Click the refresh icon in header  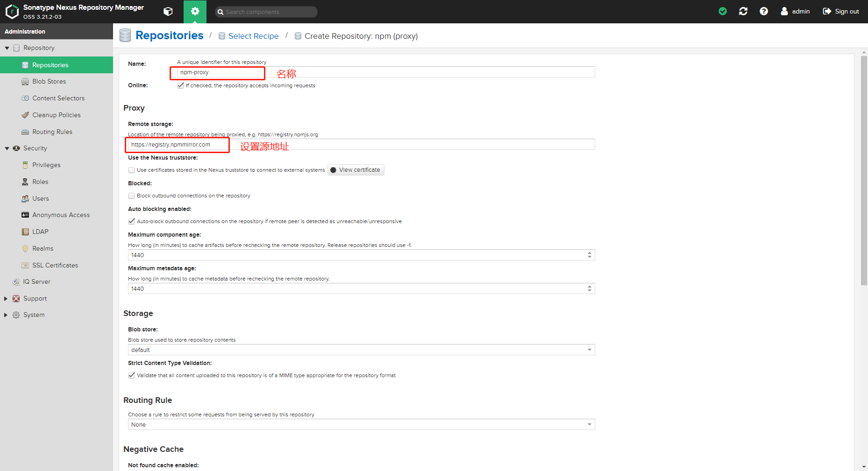click(743, 11)
